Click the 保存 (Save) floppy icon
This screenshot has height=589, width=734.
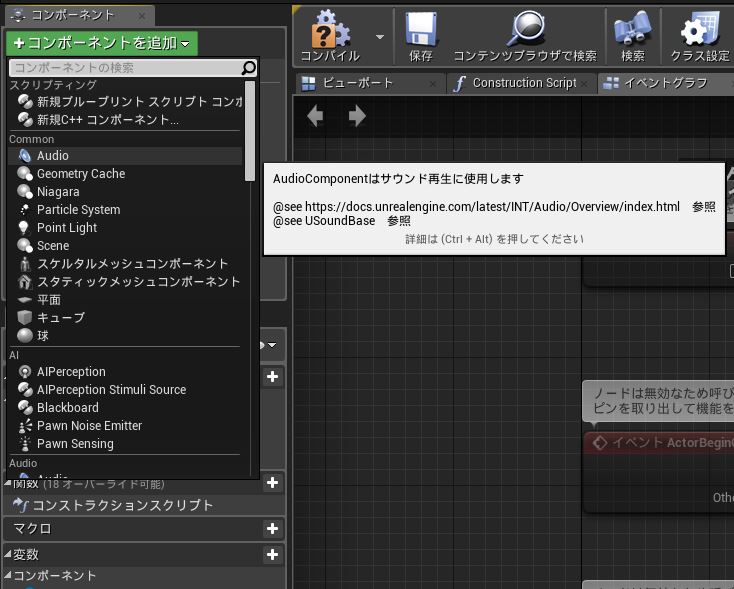click(420, 29)
